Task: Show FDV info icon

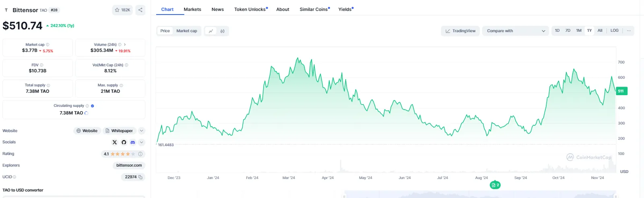Action: (41, 65)
